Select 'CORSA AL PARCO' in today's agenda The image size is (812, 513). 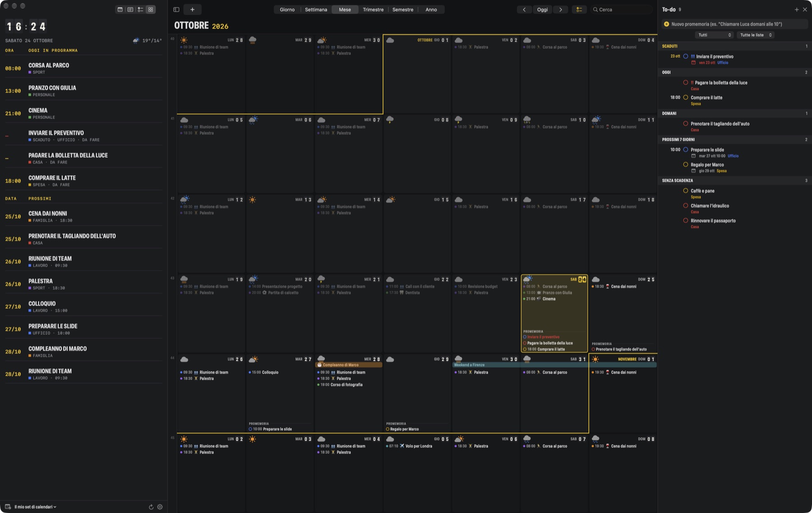(x=83, y=68)
